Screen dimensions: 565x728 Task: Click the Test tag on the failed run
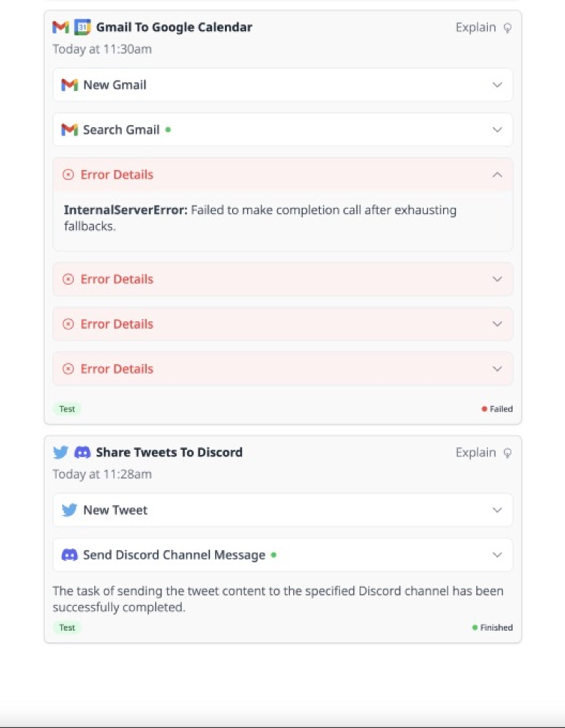[67, 409]
